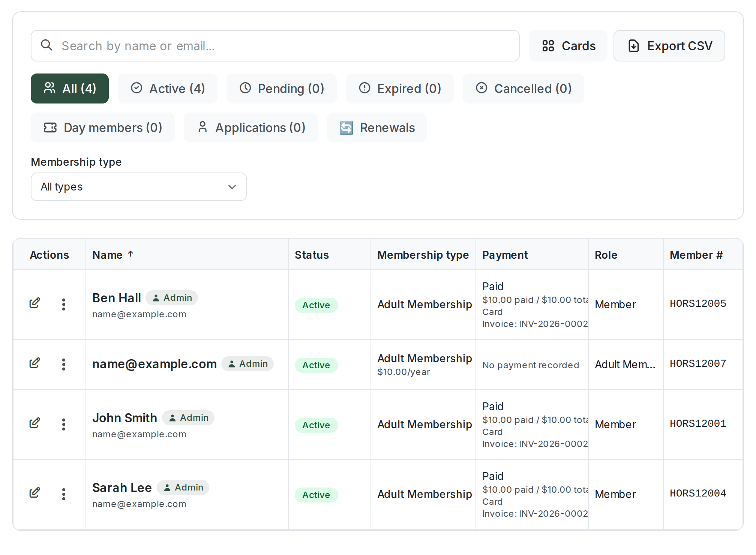Click the Active status badge for John Smith

(316, 425)
